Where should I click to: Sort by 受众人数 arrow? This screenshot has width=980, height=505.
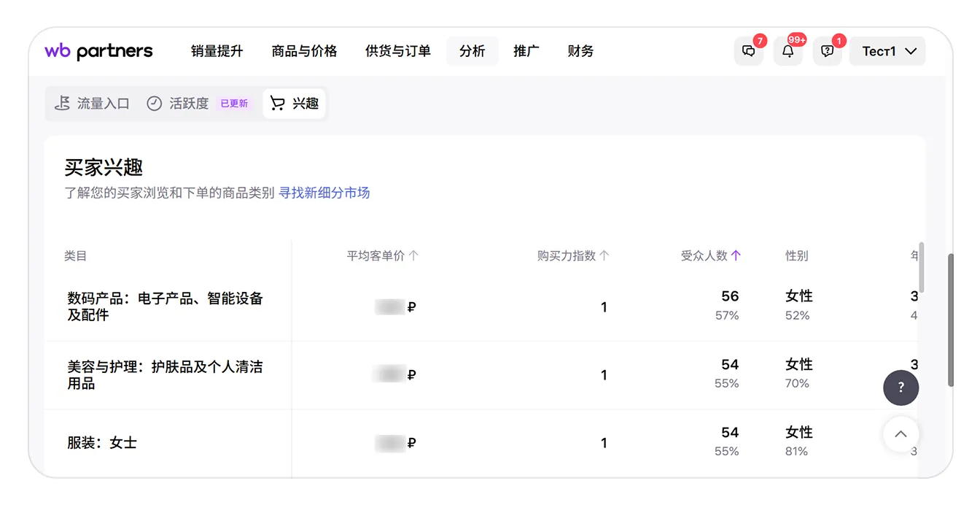(736, 255)
